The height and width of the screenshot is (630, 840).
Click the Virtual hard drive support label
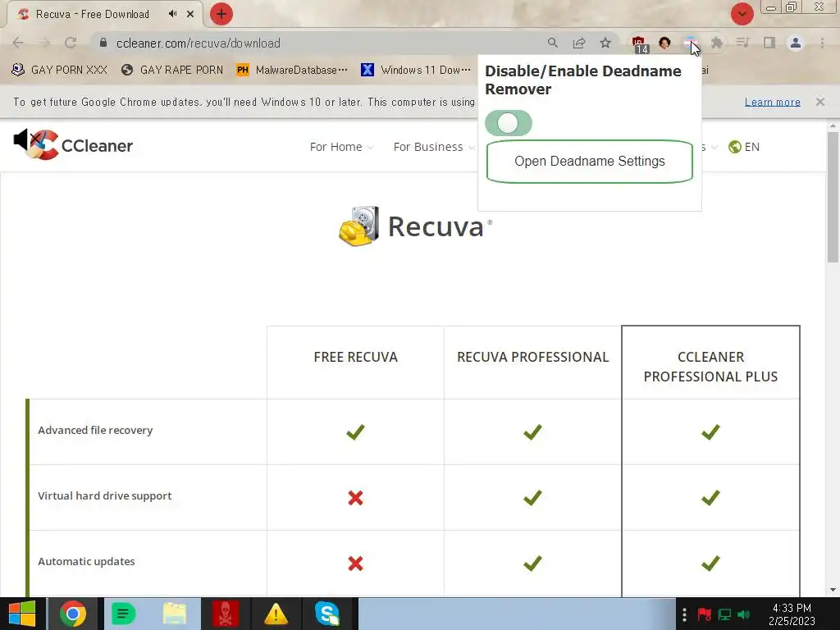pos(105,496)
